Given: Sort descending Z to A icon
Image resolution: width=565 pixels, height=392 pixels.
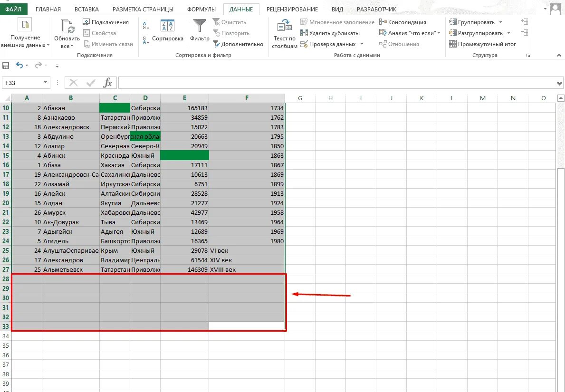Looking at the screenshot, I should pyautogui.click(x=146, y=40).
